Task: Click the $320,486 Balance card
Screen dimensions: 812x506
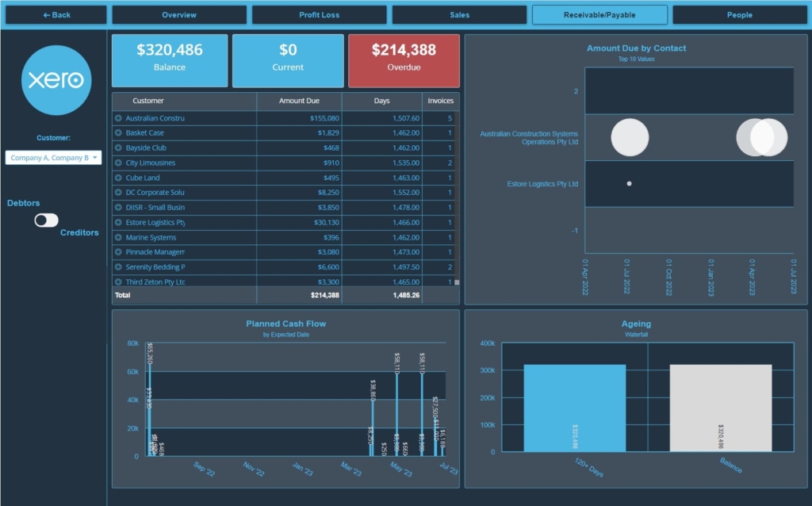Action: [x=170, y=60]
